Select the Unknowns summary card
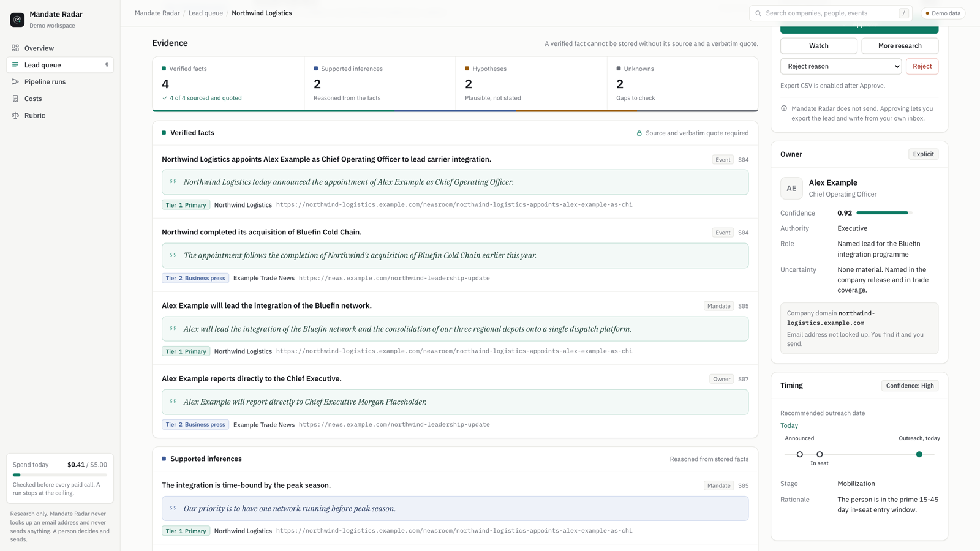 click(682, 83)
